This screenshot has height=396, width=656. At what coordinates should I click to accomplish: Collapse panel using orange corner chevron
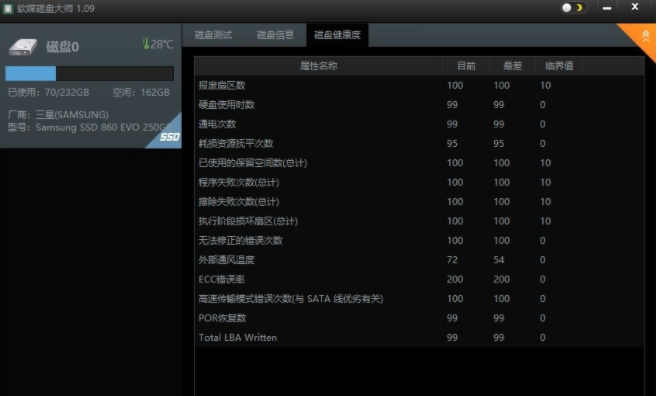tap(645, 36)
